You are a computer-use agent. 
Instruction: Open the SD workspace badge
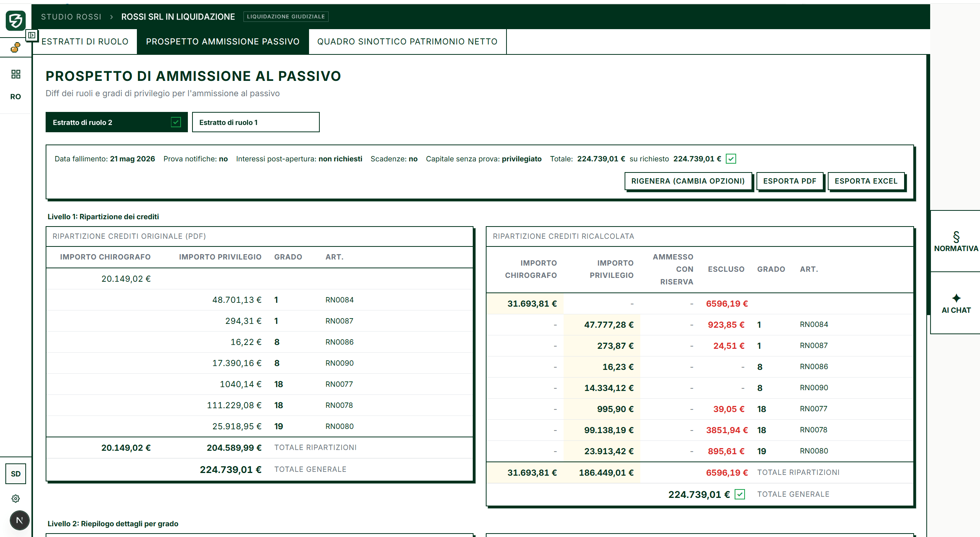tap(16, 474)
